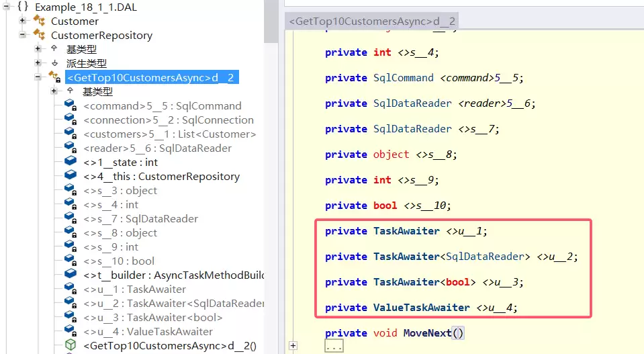Click the field icon for customers 5__1
Screen dimensions: 644x354
point(71,134)
